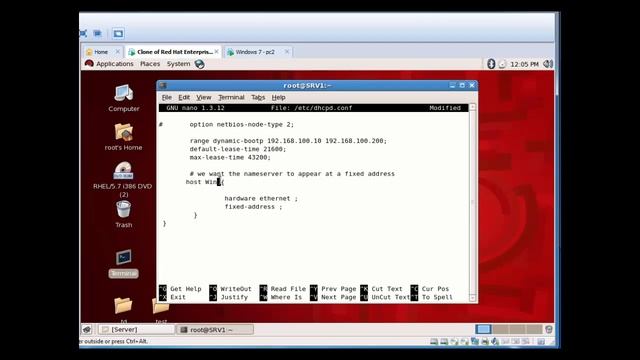Click the 'Exit' nano shortcut label
The height and width of the screenshot is (360, 640).
pyautogui.click(x=178, y=297)
